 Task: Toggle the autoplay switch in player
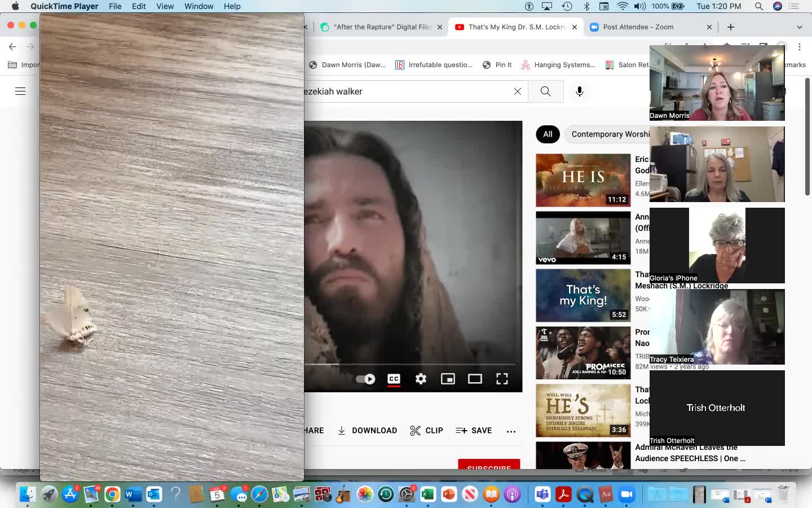tap(366, 379)
